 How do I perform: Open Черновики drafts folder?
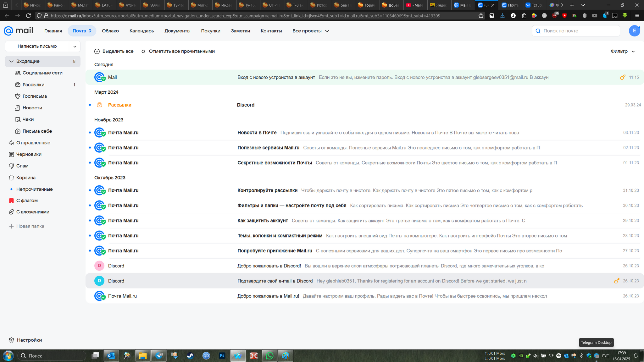[29, 154]
